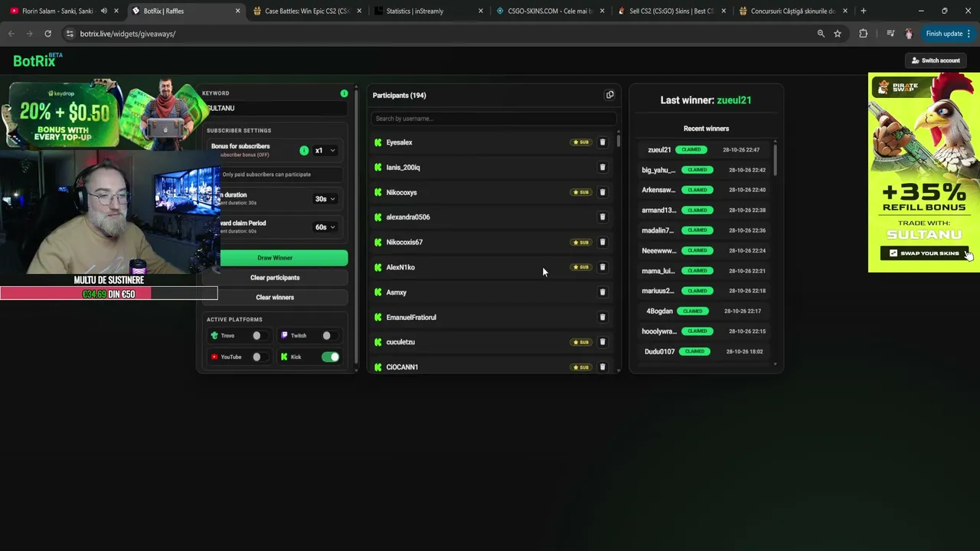Open the 60s claim period dropdown
The image size is (980, 551).
[325, 227]
